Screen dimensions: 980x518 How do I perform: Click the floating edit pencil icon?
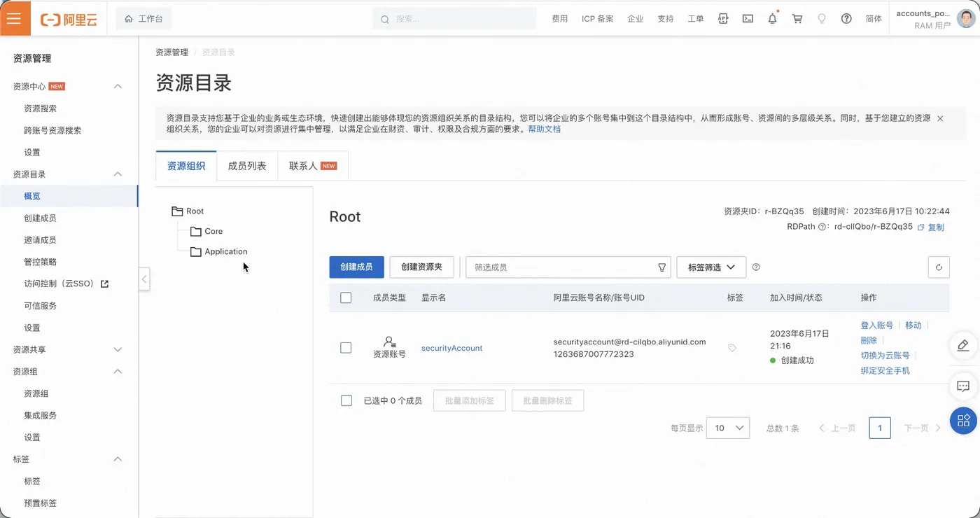(963, 345)
